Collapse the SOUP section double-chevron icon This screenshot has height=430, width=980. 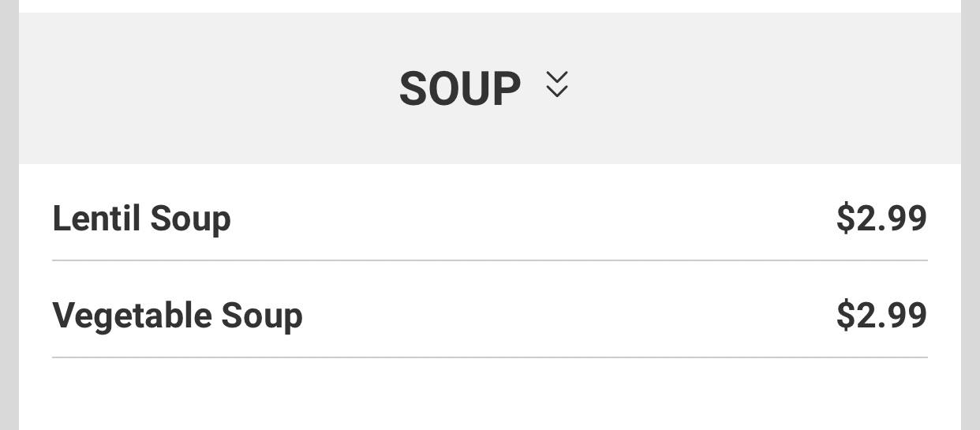pos(557,84)
